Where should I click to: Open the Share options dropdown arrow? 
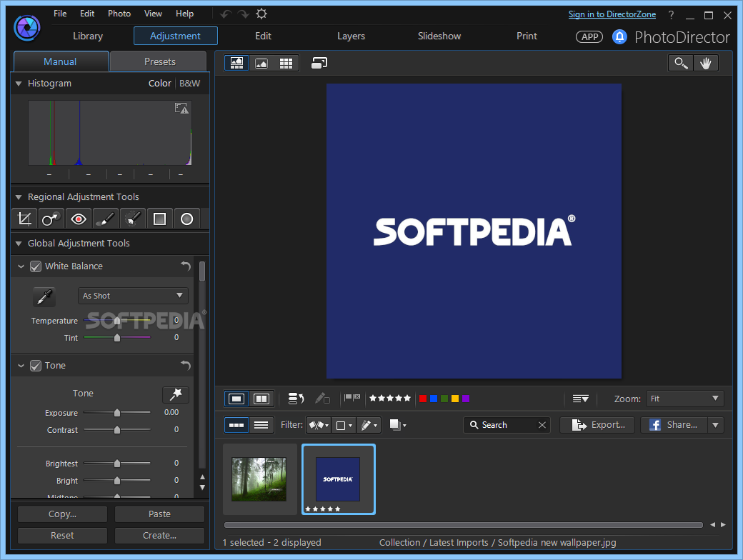click(x=716, y=425)
